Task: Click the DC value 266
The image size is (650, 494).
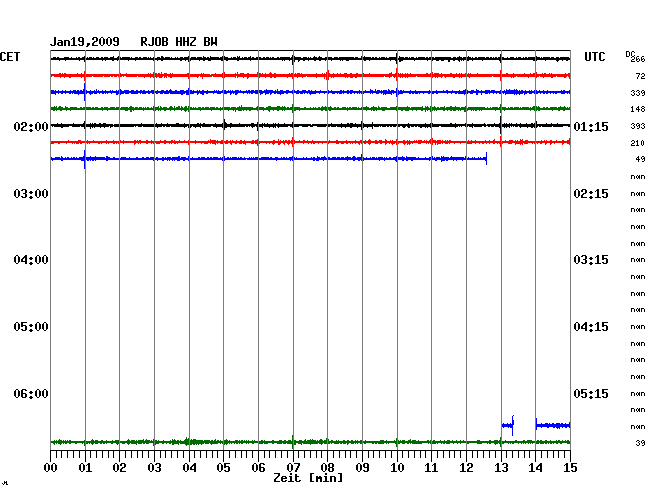Action: tap(638, 59)
